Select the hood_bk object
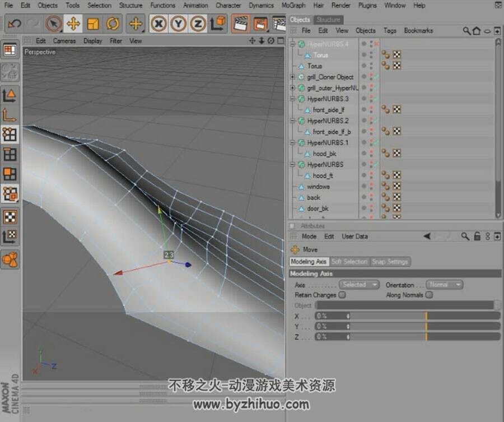 pos(324,154)
